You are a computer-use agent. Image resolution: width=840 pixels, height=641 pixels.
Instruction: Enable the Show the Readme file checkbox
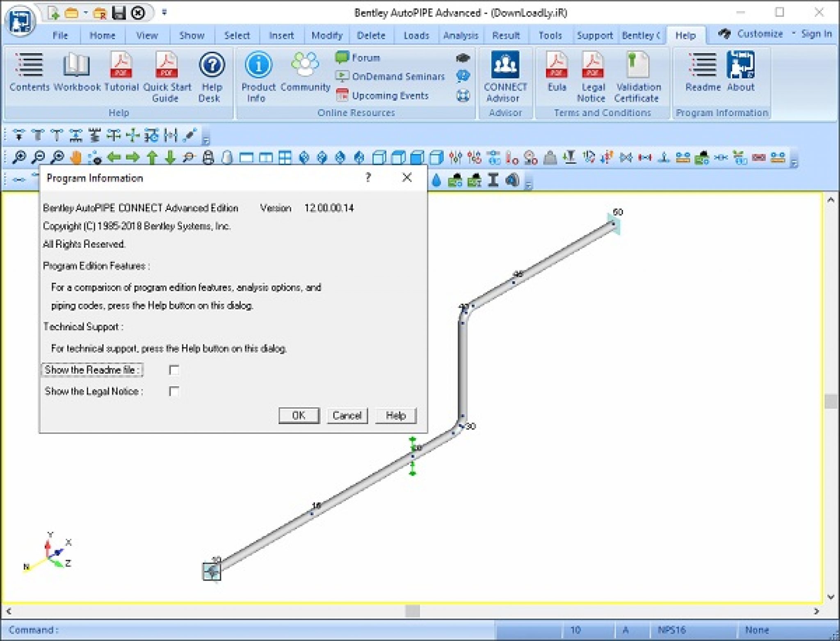174,370
